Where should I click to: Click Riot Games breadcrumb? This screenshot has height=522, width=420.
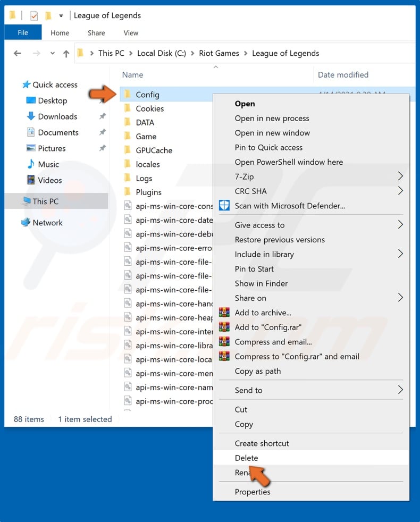coord(219,53)
